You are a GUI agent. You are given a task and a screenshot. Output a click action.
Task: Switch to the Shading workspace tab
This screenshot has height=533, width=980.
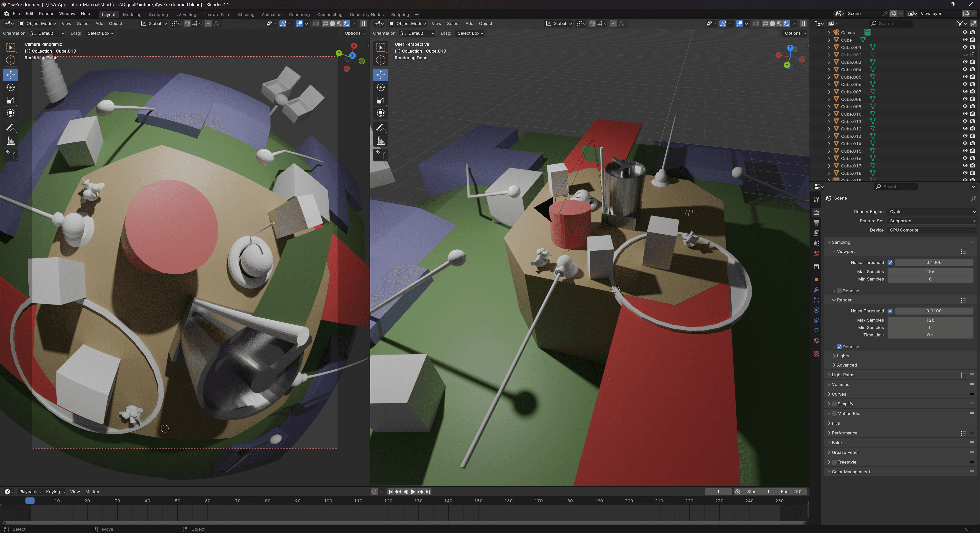tap(246, 15)
